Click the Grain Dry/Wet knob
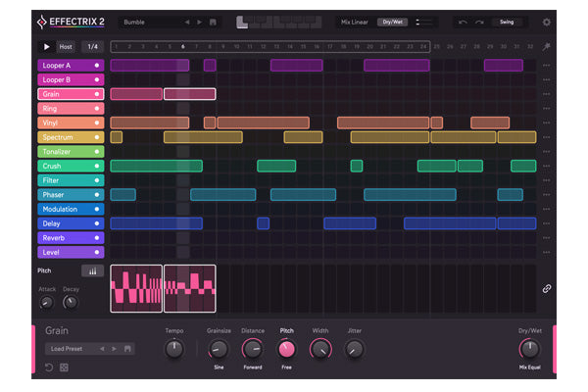Viewport: 588px width, 392px height. click(530, 348)
